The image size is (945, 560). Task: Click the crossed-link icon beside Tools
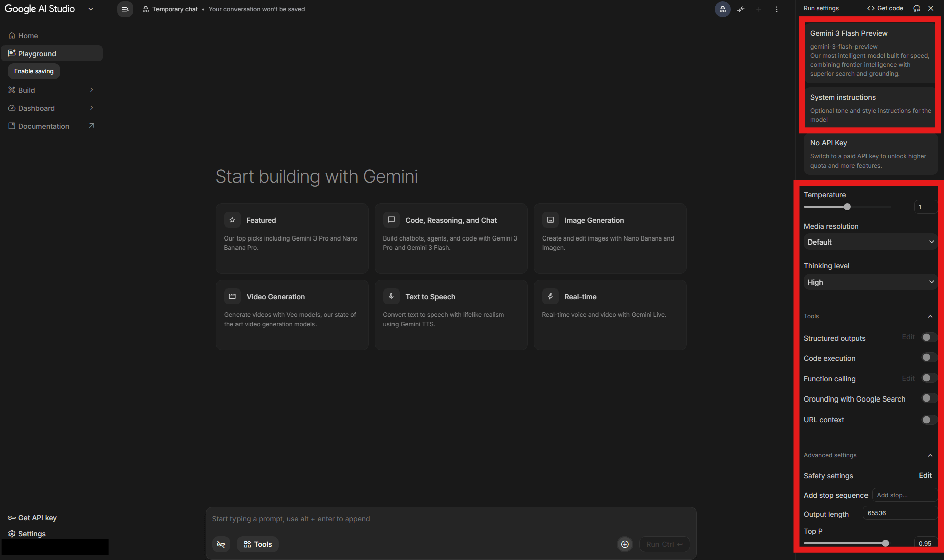pos(221,544)
